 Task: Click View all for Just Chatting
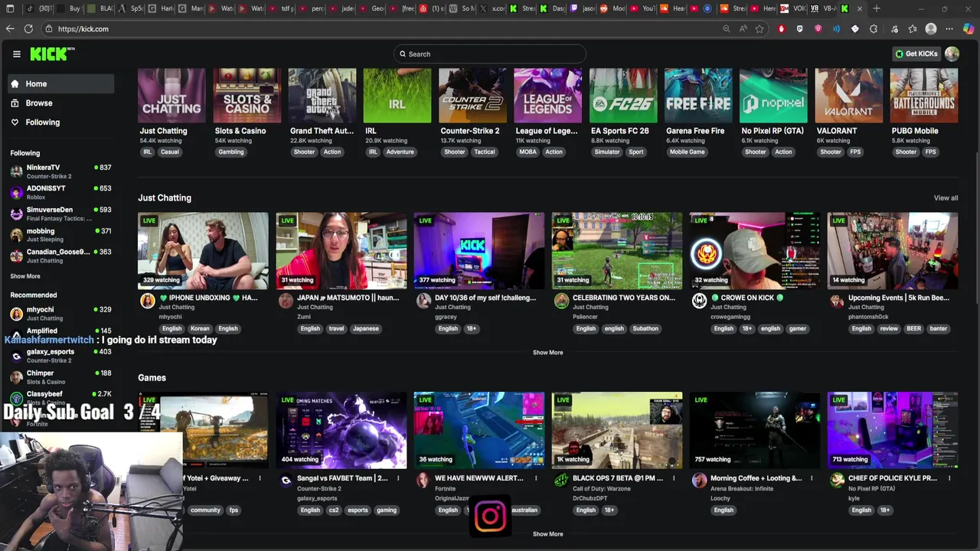946,198
